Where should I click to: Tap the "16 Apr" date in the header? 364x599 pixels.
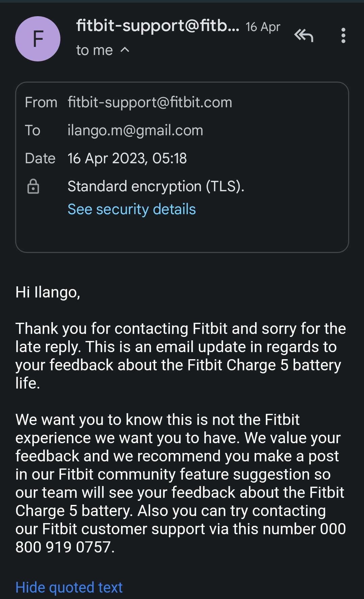pos(263,27)
